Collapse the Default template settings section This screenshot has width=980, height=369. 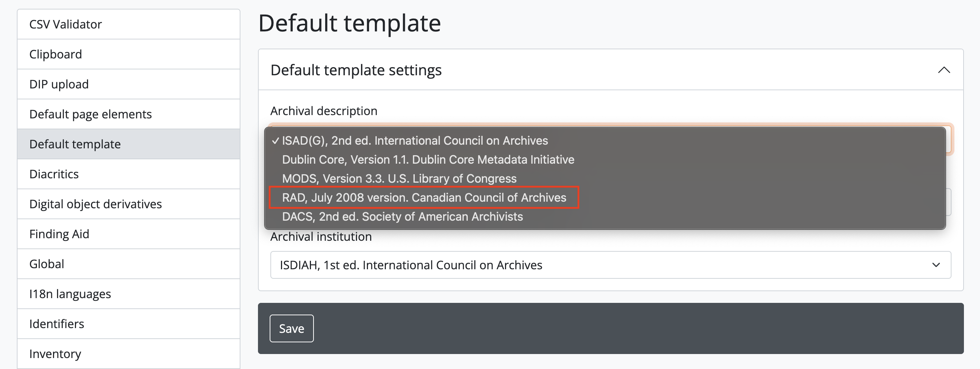pos(943,70)
